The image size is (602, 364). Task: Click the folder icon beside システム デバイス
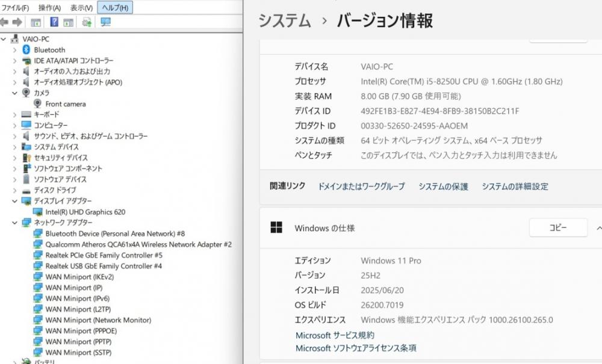pos(26,147)
